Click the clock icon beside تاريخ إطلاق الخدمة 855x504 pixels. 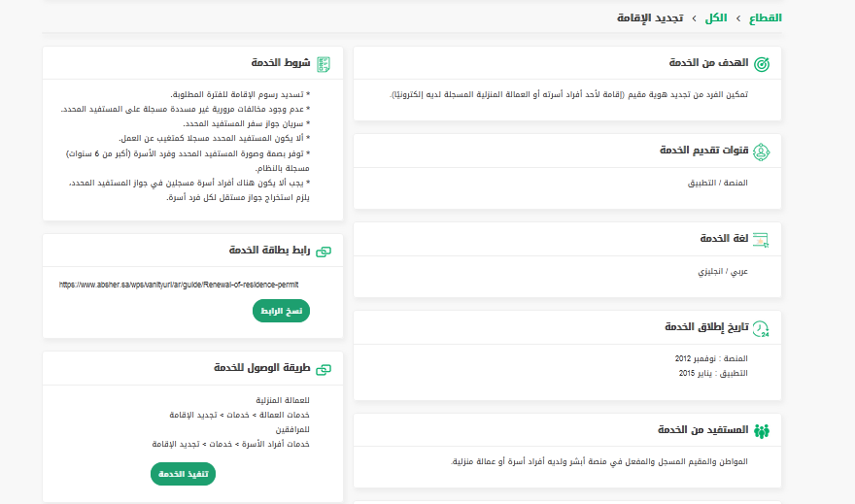click(762, 327)
